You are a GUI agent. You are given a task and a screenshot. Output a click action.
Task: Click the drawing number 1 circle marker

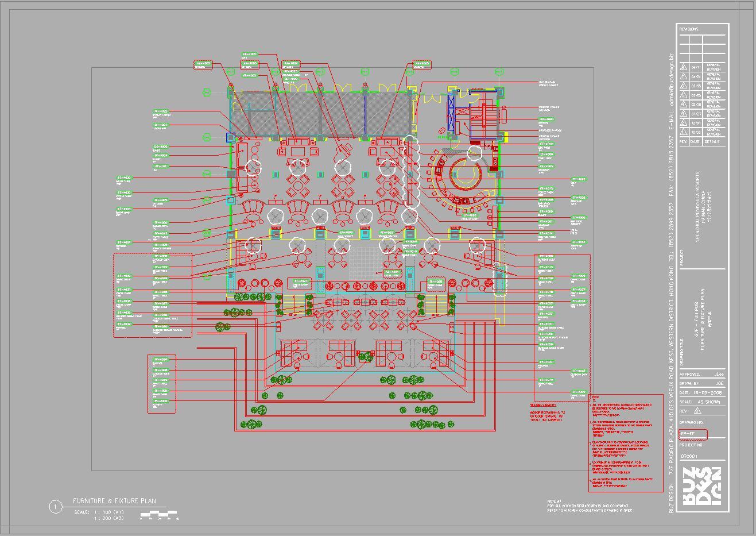point(55,507)
